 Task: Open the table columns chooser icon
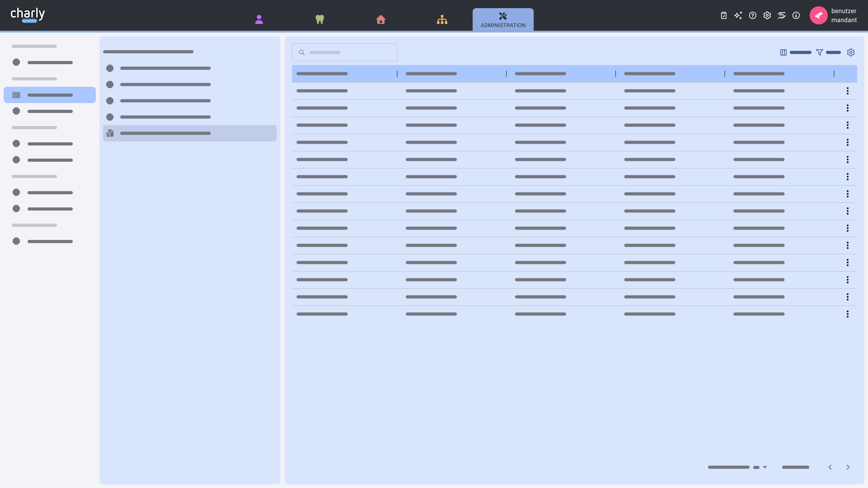click(x=783, y=52)
